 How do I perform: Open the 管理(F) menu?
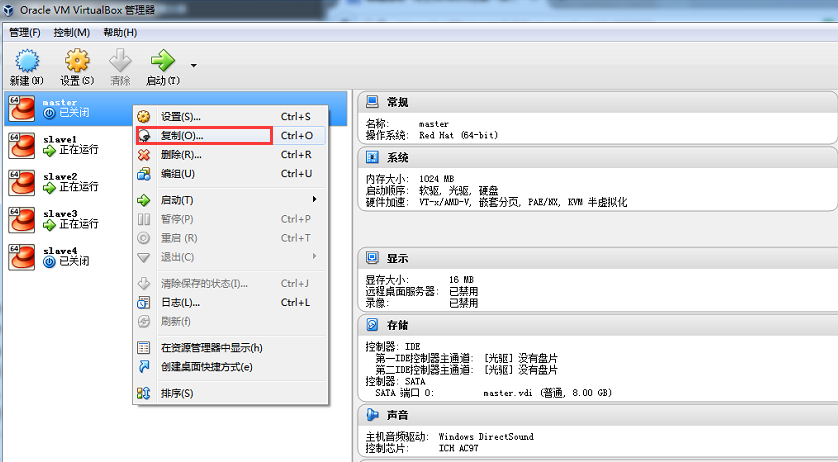(x=25, y=33)
